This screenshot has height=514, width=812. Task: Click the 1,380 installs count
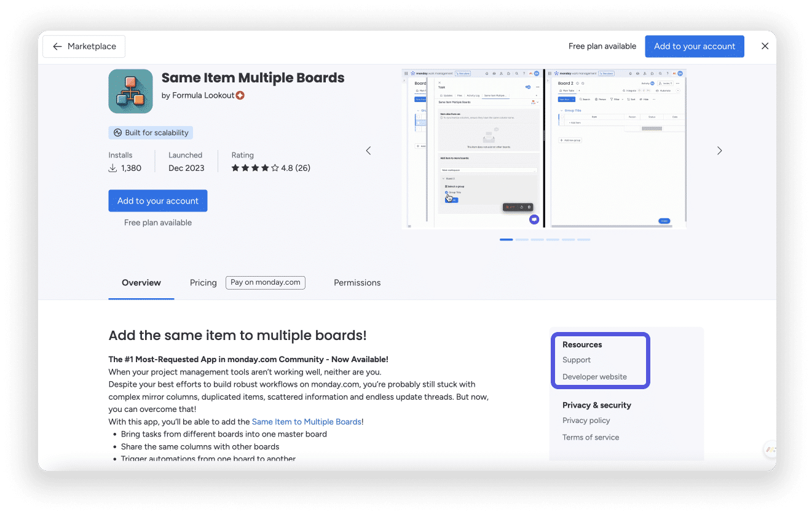tap(131, 168)
